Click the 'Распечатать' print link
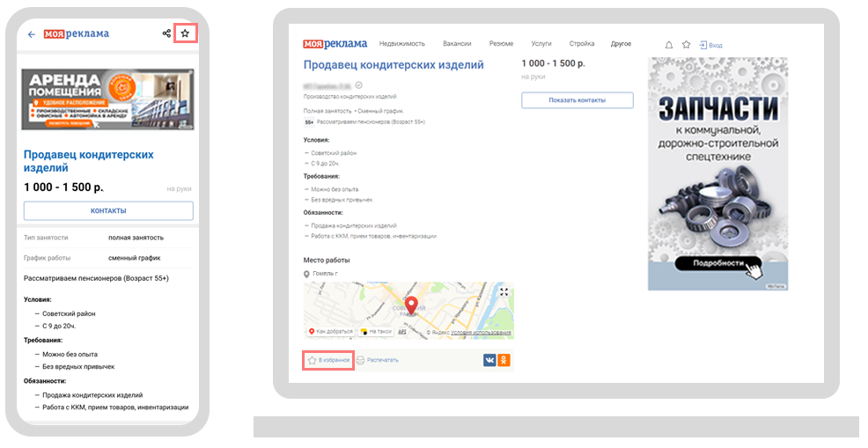Viewport: 868px width, 448px height. (378, 360)
